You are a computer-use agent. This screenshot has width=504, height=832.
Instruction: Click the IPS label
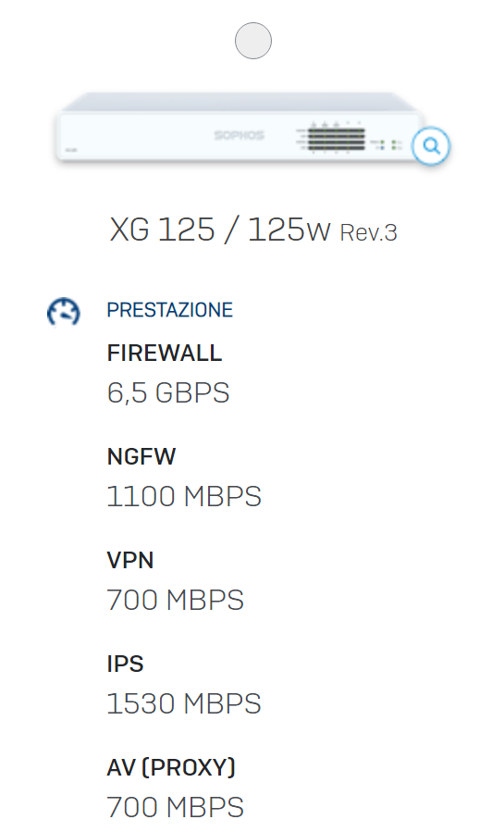pyautogui.click(x=125, y=664)
